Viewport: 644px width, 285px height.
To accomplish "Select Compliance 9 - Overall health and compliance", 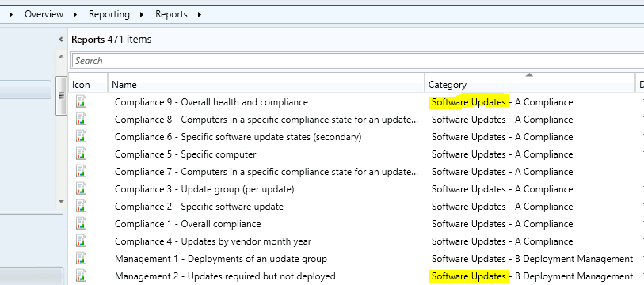I will 211,102.
